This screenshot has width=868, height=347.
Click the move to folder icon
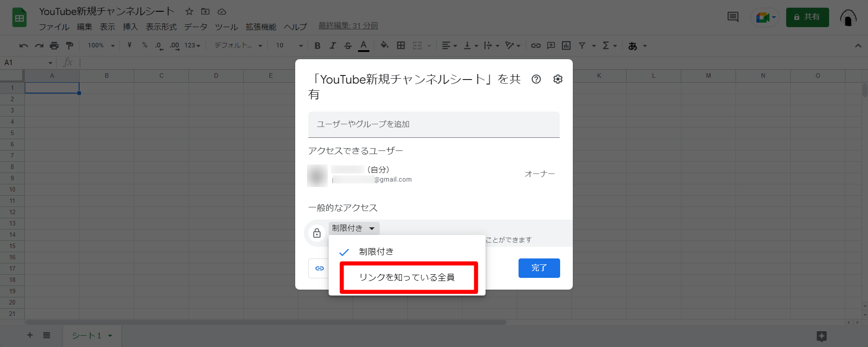point(205,12)
